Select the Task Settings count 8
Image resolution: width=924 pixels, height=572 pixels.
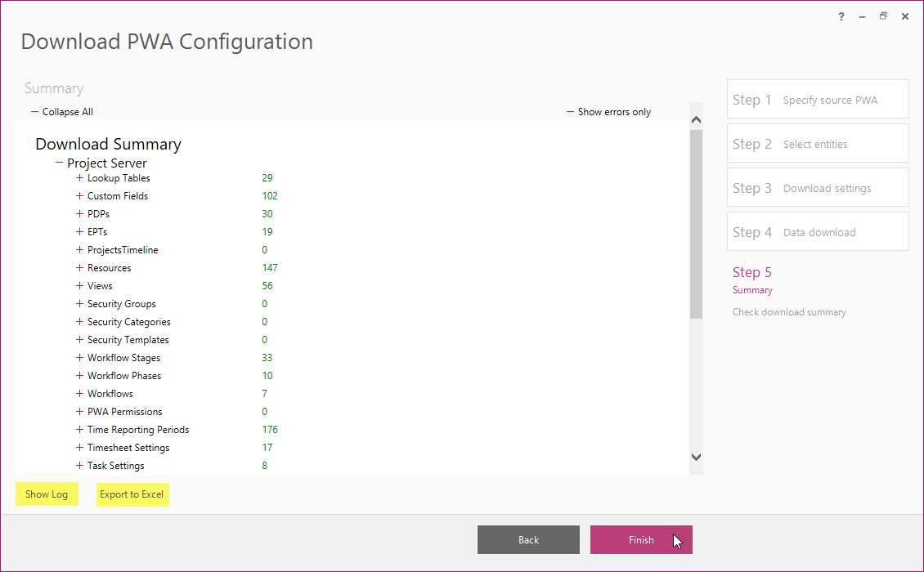coord(265,466)
